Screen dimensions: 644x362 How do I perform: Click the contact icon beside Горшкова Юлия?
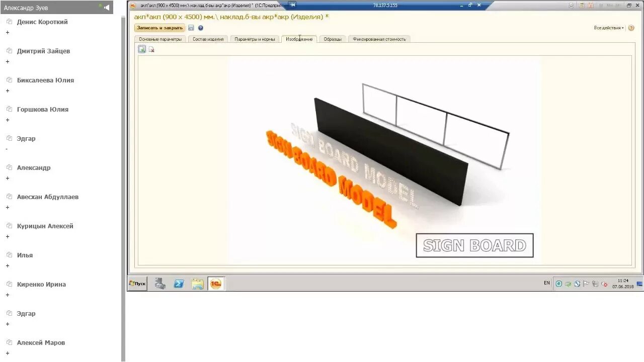coord(9,109)
